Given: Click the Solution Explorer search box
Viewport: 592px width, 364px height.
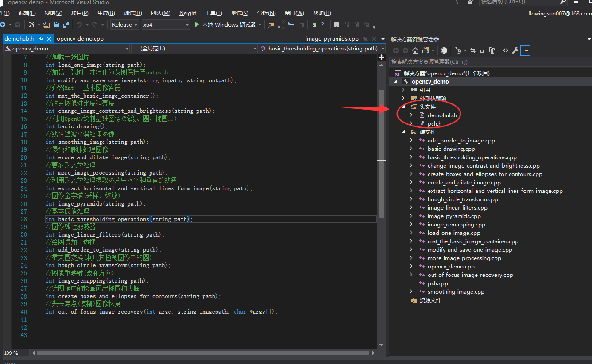Looking at the screenshot, I should pyautogui.click(x=487, y=62).
